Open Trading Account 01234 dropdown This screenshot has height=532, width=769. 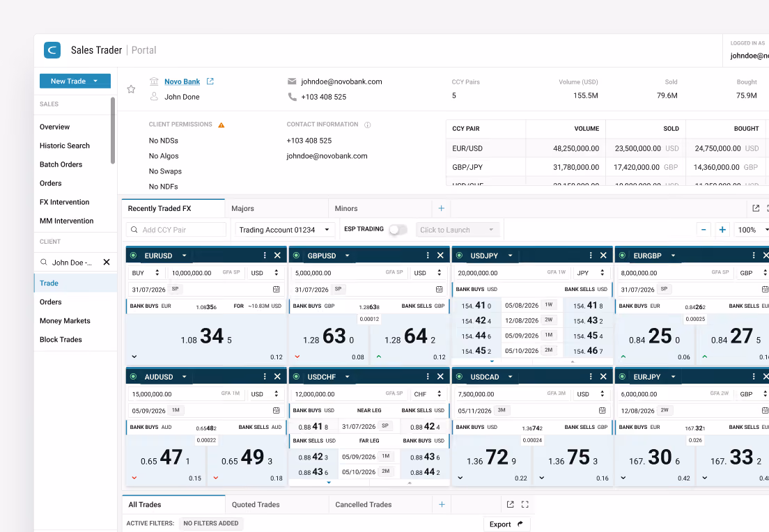tap(285, 230)
